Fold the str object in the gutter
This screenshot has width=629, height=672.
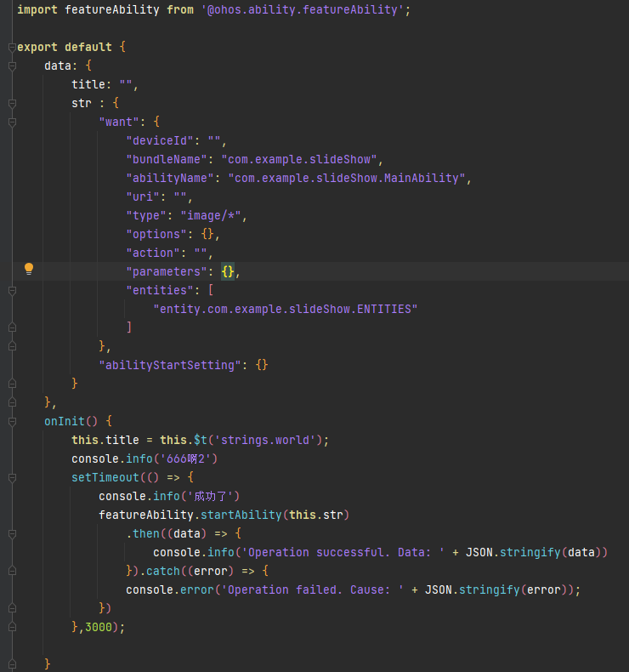[13, 103]
